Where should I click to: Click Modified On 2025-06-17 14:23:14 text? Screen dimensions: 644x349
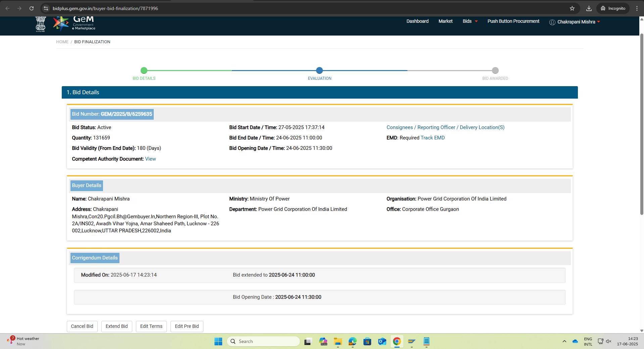pos(119,275)
